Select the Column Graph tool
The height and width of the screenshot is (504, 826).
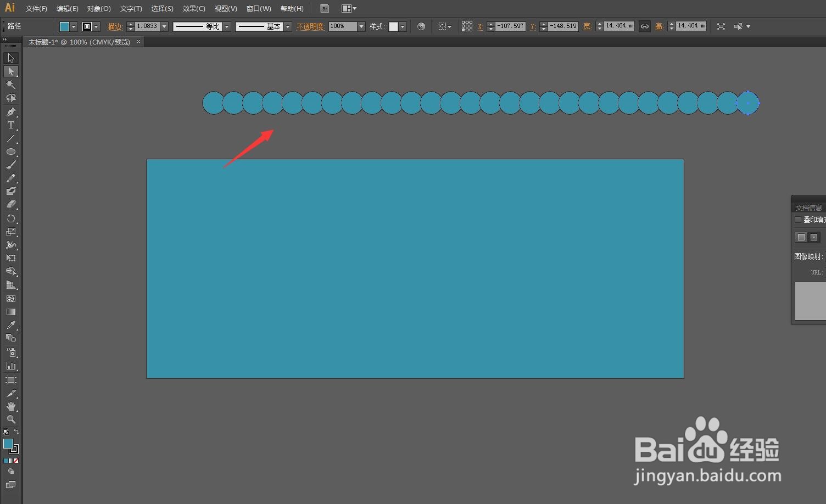(11, 366)
